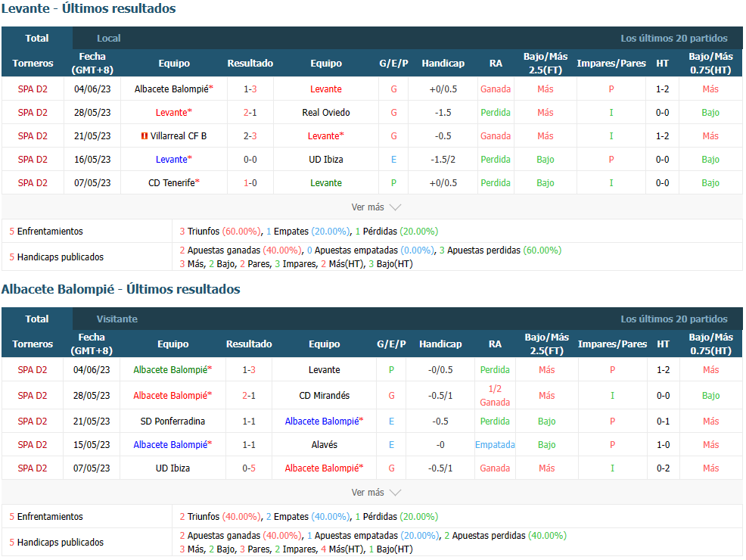This screenshot has width=746, height=560.
Task: Click the -1.5 handicap in the Real Oviedo row
Action: pyautogui.click(x=443, y=112)
